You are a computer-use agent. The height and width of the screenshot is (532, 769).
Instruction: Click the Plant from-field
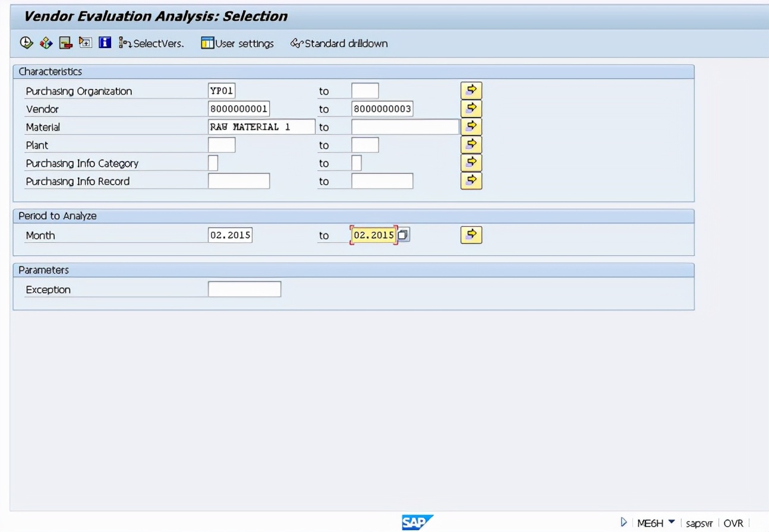pyautogui.click(x=223, y=144)
